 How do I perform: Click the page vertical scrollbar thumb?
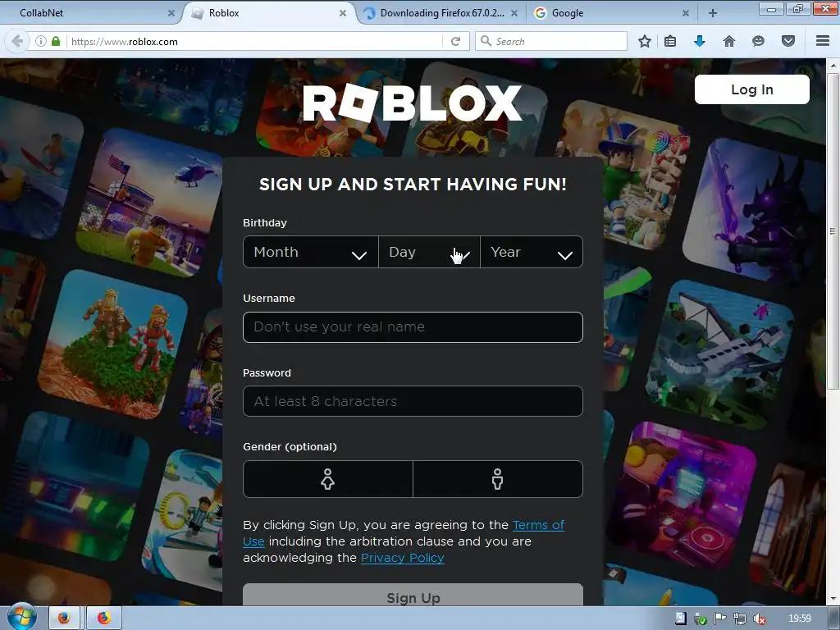click(x=833, y=231)
